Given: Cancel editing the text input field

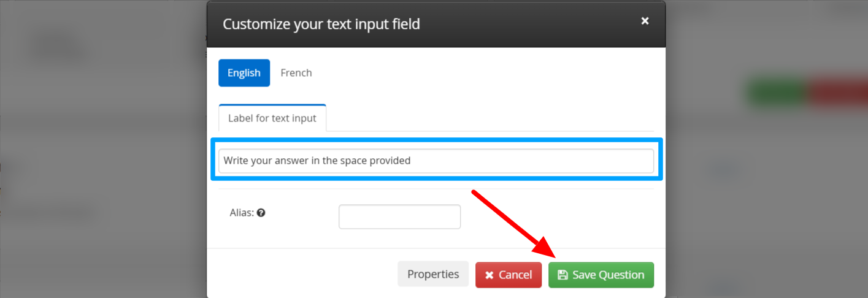Looking at the screenshot, I should 509,275.
